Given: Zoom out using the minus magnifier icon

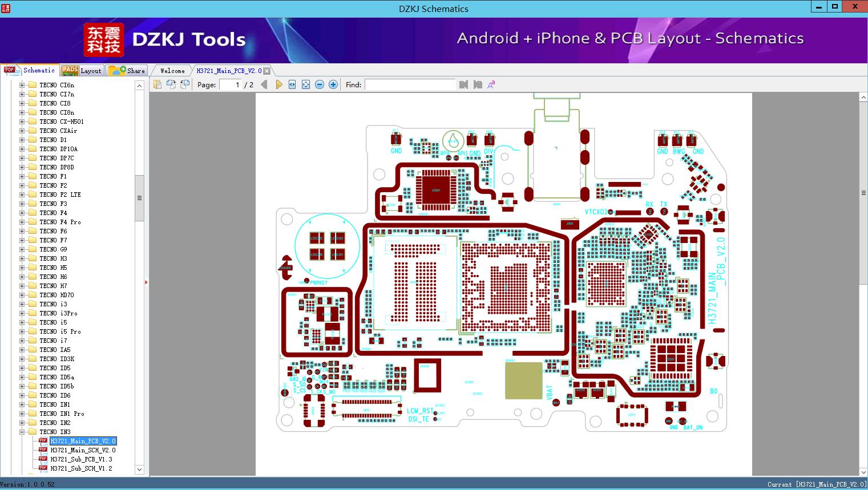Looking at the screenshot, I should pos(320,84).
